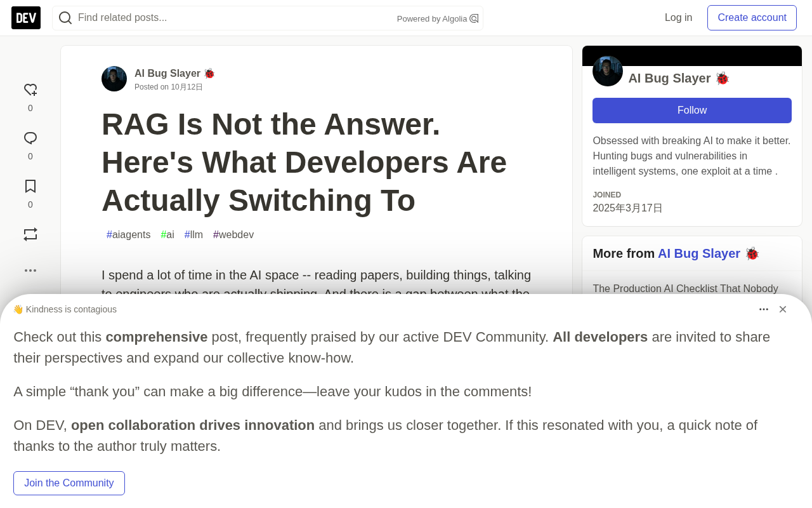Open the sidebar three-dots share menu
This screenshot has height=508, width=812.
tap(30, 271)
